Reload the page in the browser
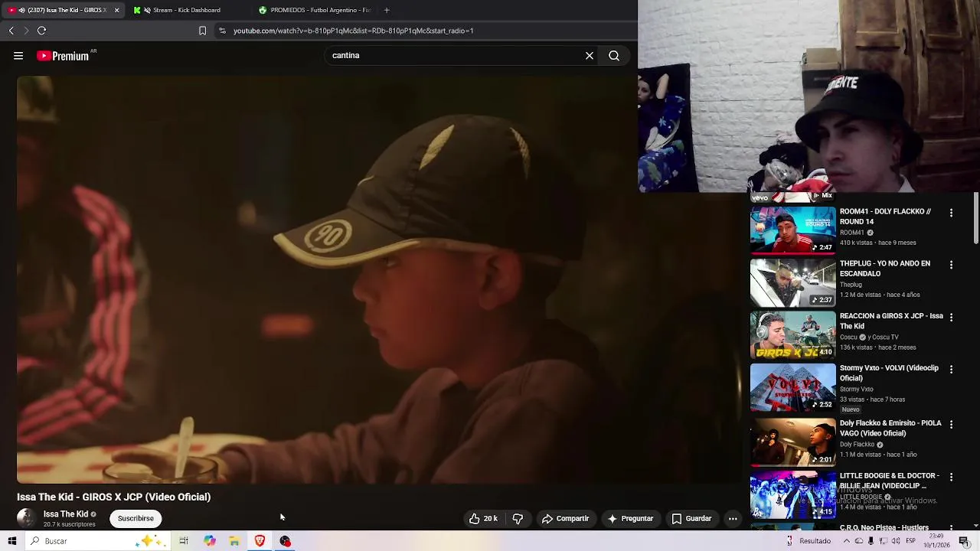This screenshot has height=551, width=980. click(42, 31)
